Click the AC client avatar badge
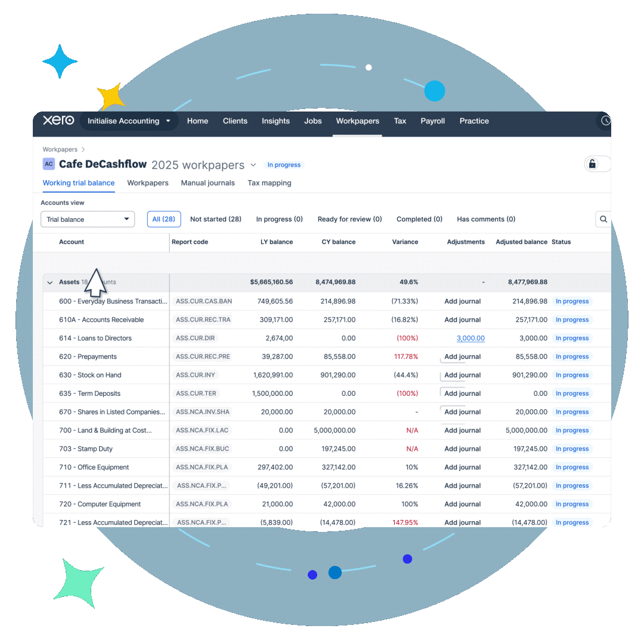 pos(49,164)
